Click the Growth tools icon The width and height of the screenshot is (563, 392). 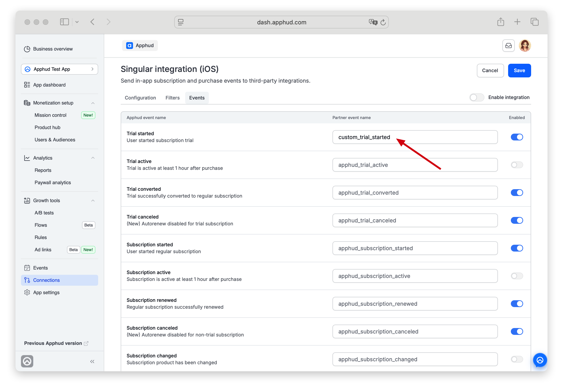coord(27,201)
